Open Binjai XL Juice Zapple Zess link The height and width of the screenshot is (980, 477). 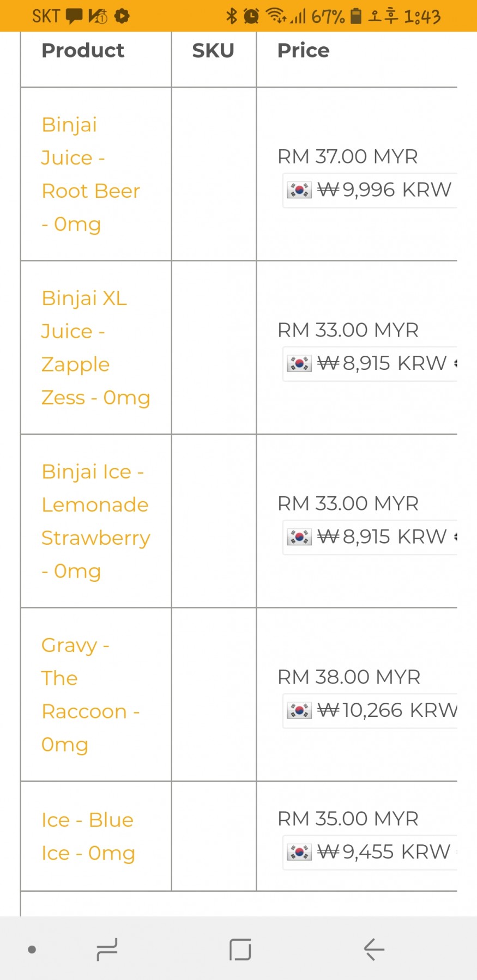tap(95, 348)
